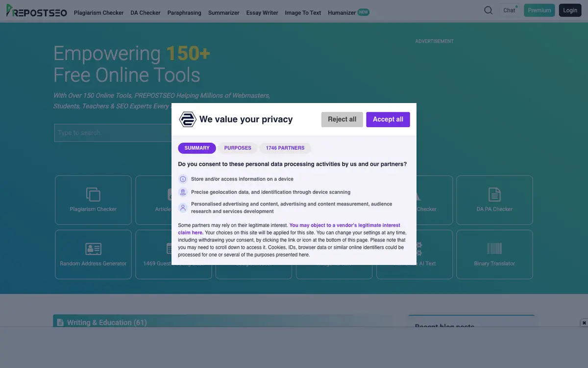Switch to the 1746 PARTNERS tab

pos(285,148)
